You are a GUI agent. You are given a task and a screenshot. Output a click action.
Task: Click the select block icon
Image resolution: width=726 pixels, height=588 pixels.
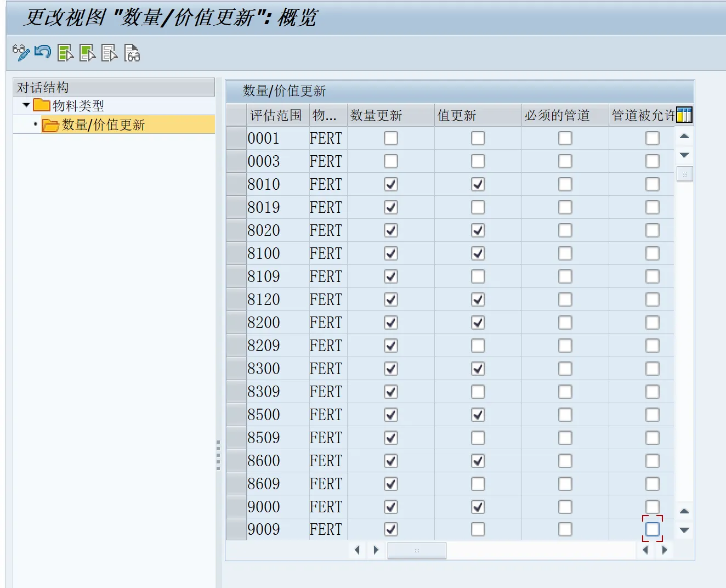(x=87, y=53)
